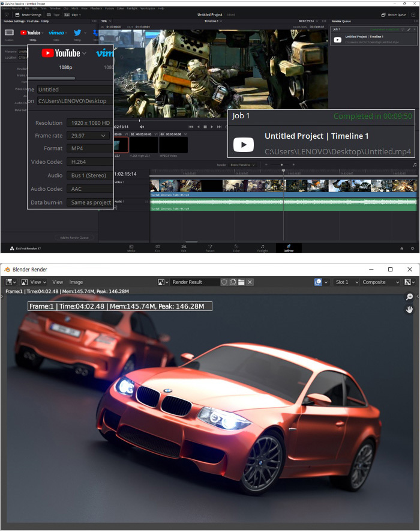
Task: Open the Clips dropdown in Resolve toolbar
Action: 73,15
